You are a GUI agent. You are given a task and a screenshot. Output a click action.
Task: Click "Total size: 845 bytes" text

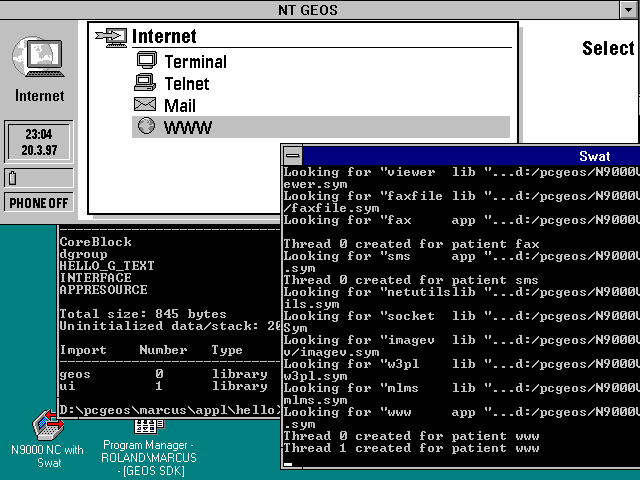[143, 314]
